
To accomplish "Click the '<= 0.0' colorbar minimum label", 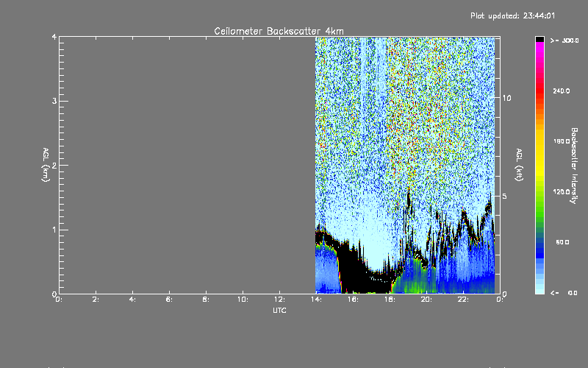I will click(564, 293).
